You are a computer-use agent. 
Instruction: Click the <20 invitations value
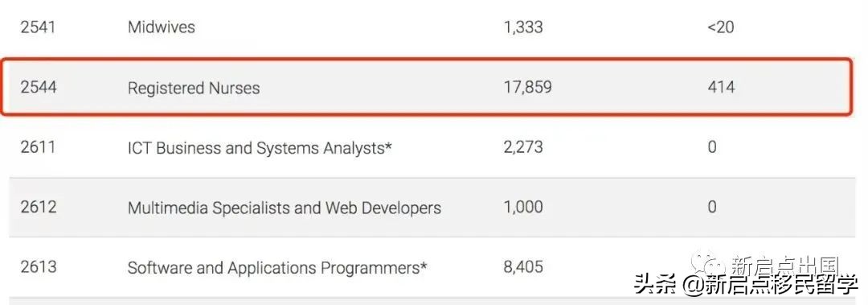pos(721,27)
